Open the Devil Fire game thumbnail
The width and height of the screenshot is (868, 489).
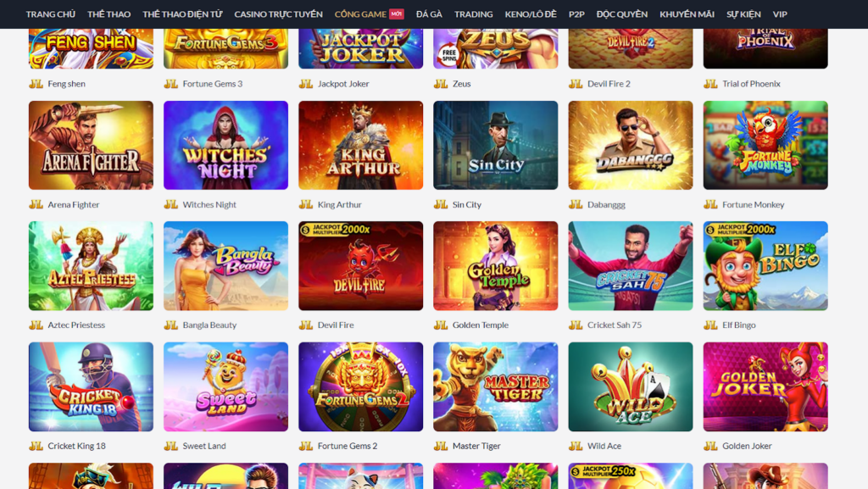coord(361,266)
